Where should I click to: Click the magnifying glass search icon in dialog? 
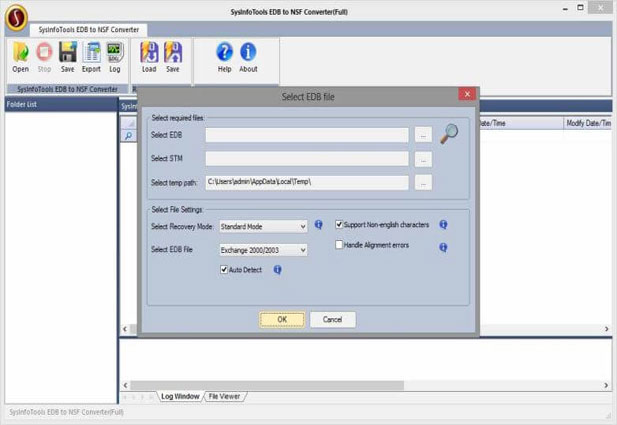click(449, 134)
